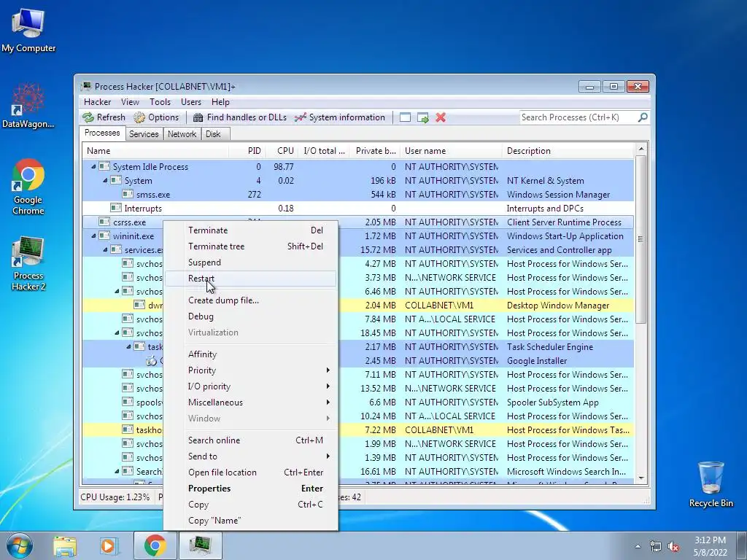The height and width of the screenshot is (560, 747).
Task: Switch to the Services tab
Action: click(144, 134)
